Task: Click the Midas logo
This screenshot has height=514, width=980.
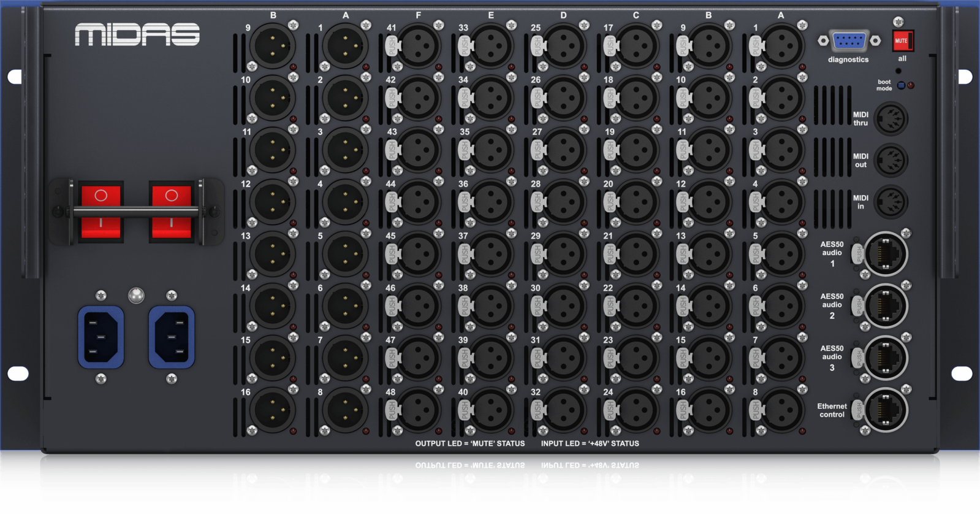Action: coord(137,35)
